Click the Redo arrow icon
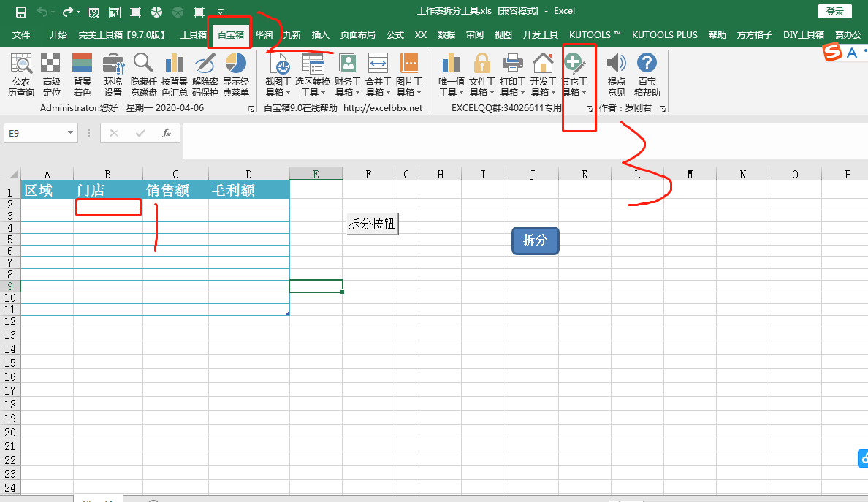868x502 pixels. [67, 12]
